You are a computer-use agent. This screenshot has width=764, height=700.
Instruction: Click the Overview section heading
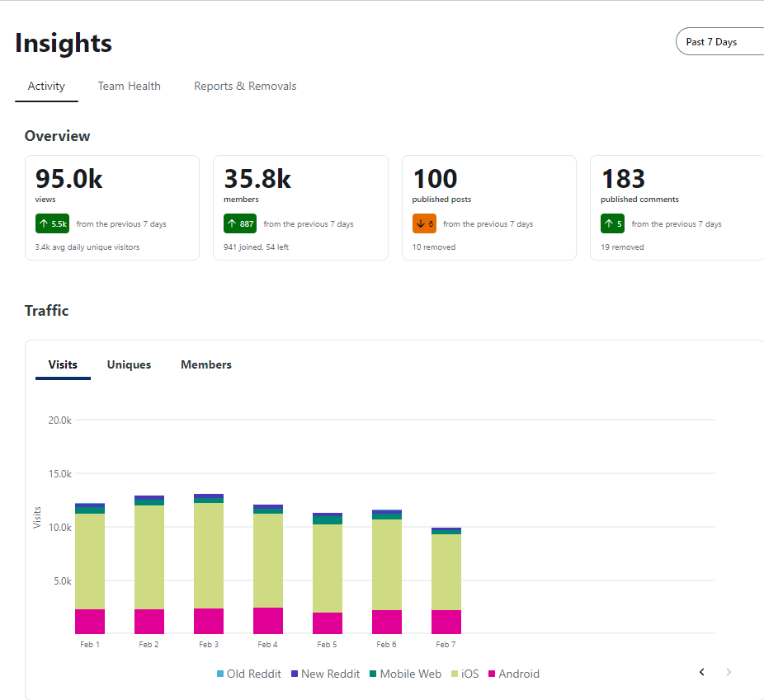point(58,136)
